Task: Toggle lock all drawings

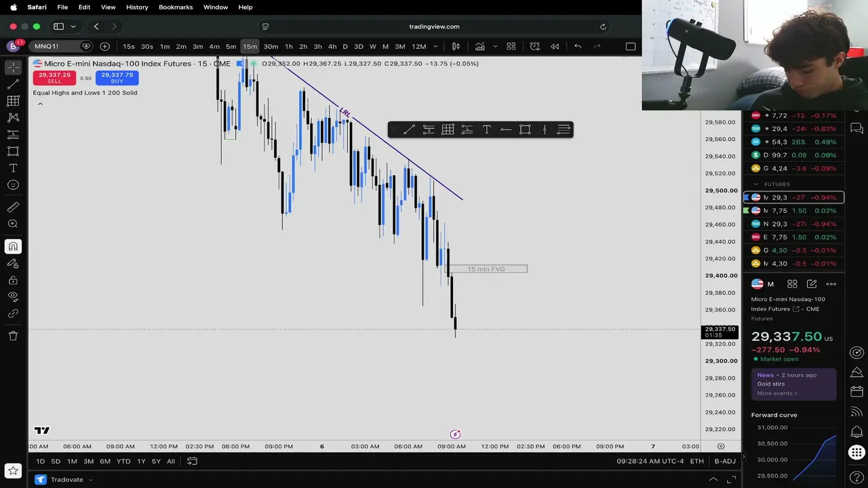Action: 13,280
